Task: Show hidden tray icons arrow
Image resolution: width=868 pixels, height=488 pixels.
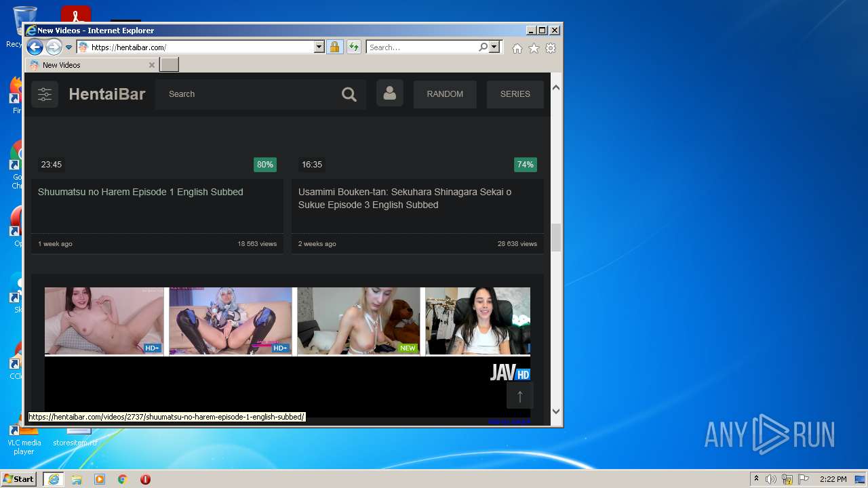Action: coord(756,479)
